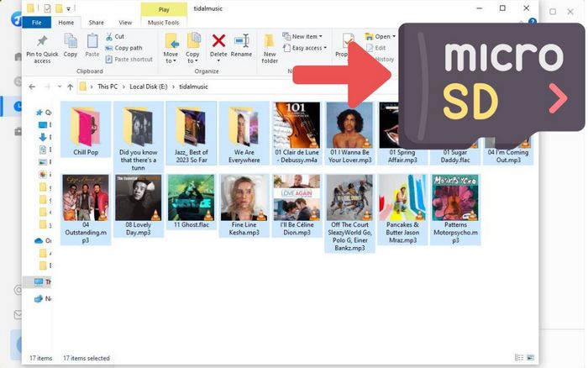This screenshot has width=588, height=368.
Task: Select the Chill Pop folder
Action: pos(86,129)
